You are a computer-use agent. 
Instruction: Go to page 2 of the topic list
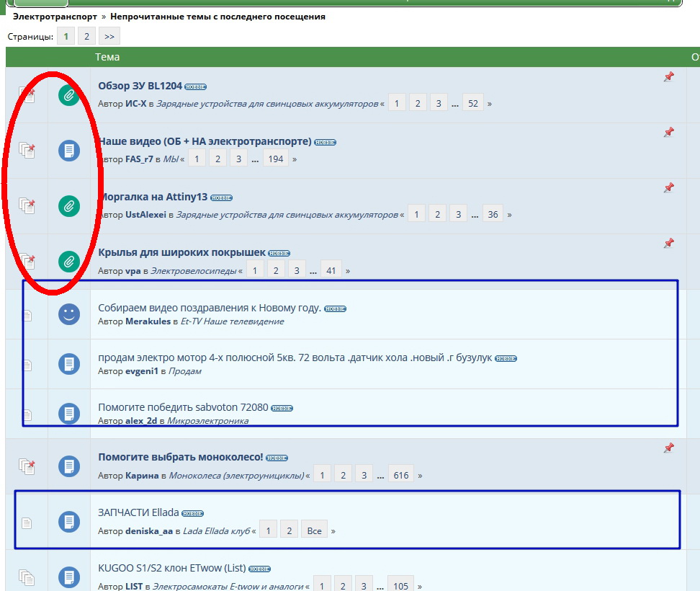(86, 36)
